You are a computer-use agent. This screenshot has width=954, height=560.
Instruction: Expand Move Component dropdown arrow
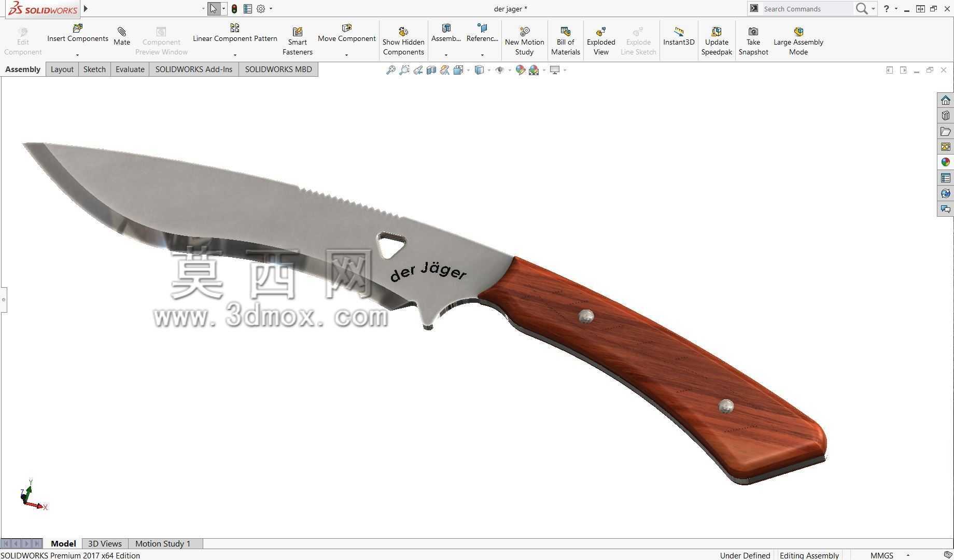click(346, 55)
